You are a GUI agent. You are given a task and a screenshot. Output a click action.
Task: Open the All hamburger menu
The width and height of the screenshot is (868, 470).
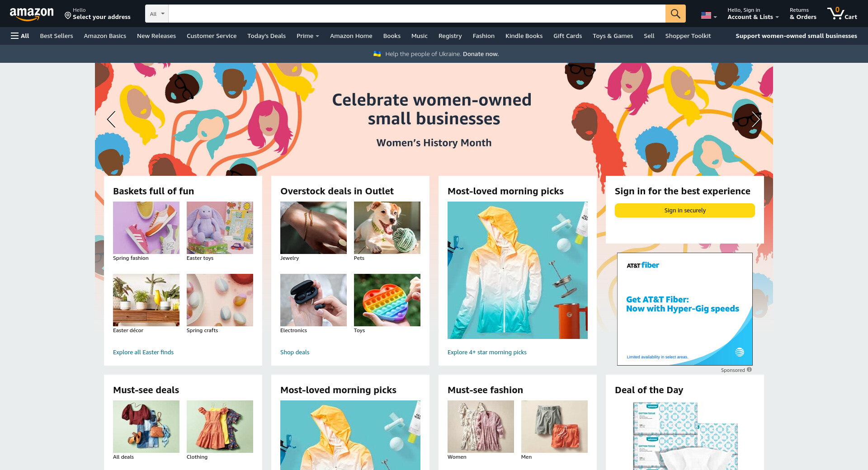(20, 36)
